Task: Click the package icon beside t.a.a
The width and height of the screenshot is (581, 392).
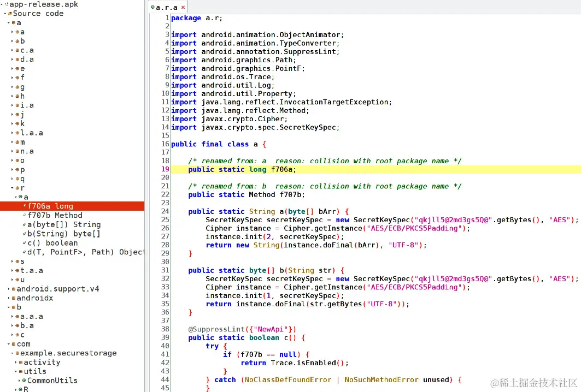Action: [17, 271]
